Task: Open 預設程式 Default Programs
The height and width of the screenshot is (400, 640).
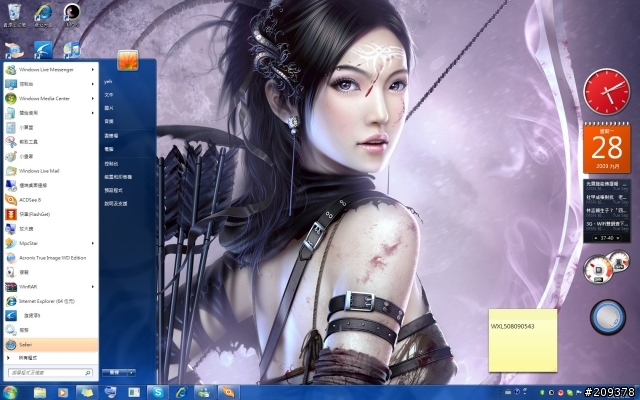Action: point(113,190)
